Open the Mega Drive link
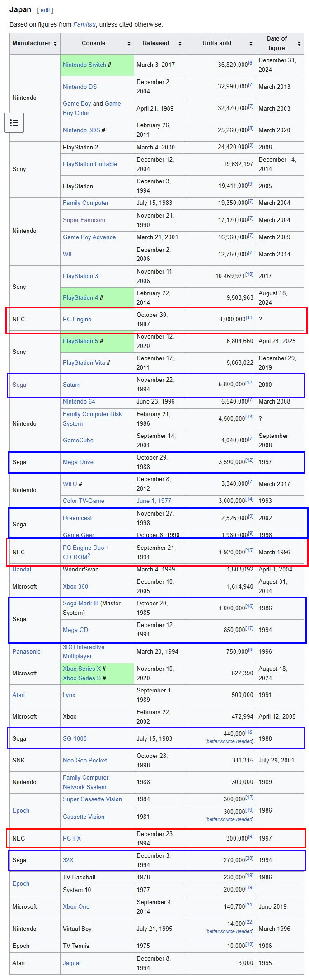309x980 pixels. click(x=78, y=462)
